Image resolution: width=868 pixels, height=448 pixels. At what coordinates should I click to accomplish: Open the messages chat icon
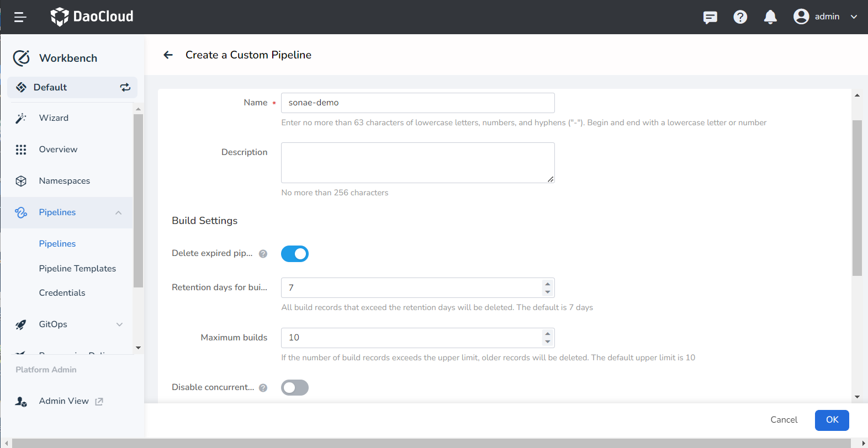point(710,17)
